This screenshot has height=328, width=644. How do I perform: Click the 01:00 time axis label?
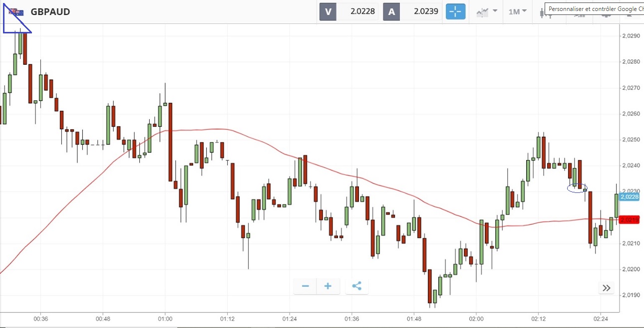pyautogui.click(x=165, y=319)
